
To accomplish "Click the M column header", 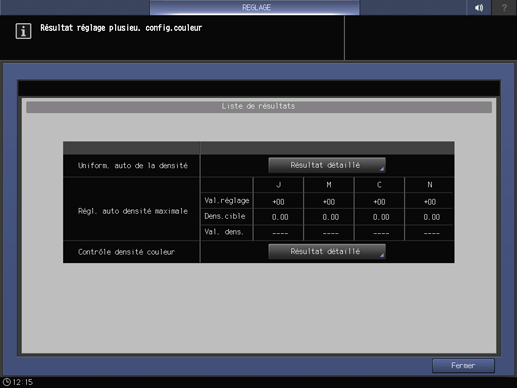I will (329, 185).
